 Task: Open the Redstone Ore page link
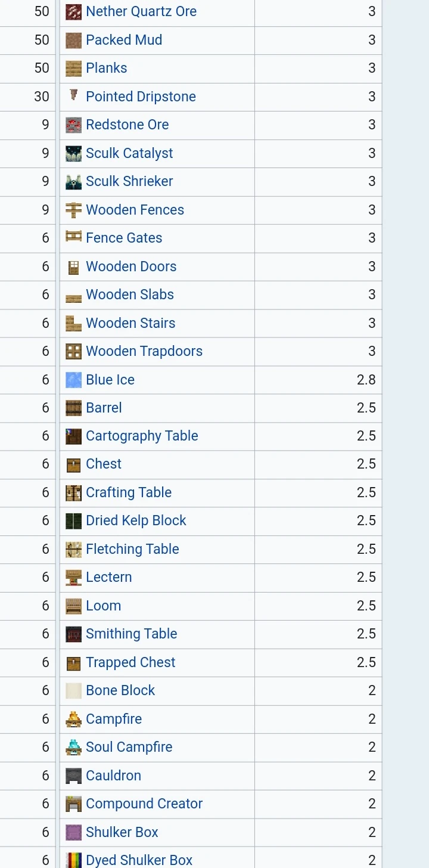pyautogui.click(x=127, y=125)
